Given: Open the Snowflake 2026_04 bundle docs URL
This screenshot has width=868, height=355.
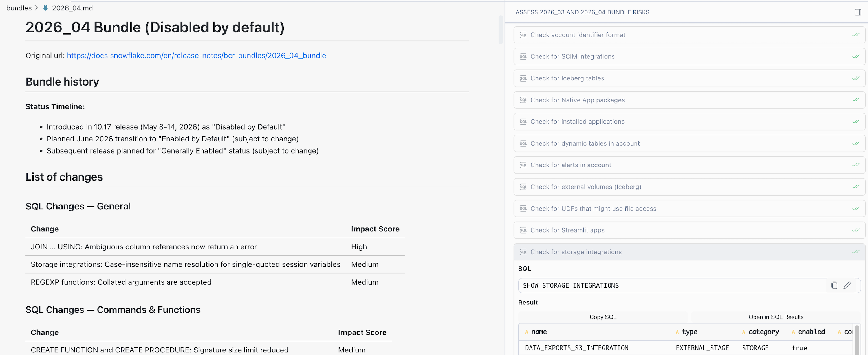Looking at the screenshot, I should click(x=197, y=56).
